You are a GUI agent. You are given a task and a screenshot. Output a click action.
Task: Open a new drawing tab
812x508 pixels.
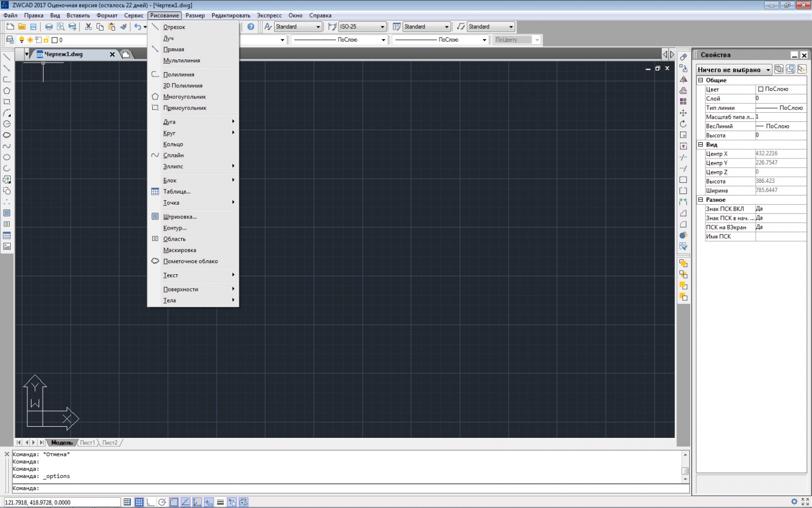pyautogui.click(x=126, y=54)
